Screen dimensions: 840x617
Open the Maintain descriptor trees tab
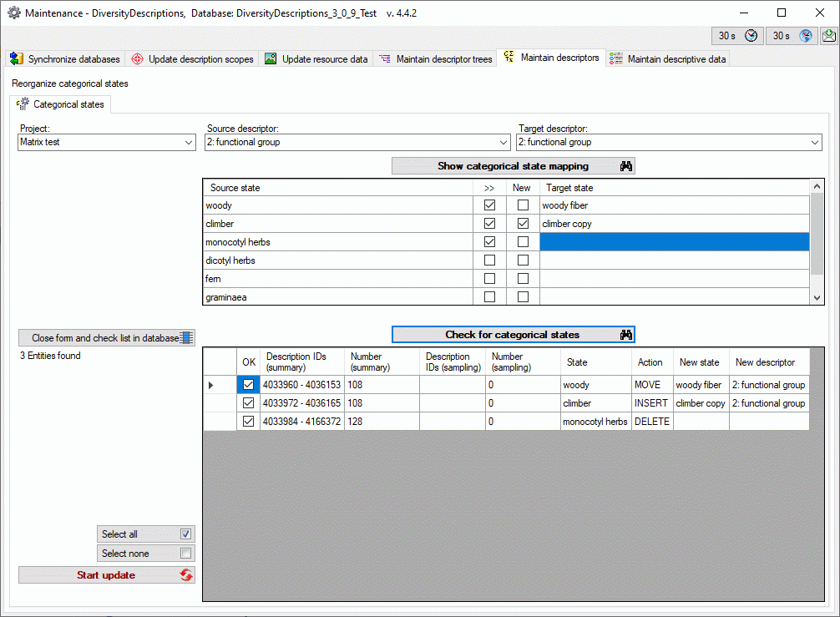pos(436,59)
